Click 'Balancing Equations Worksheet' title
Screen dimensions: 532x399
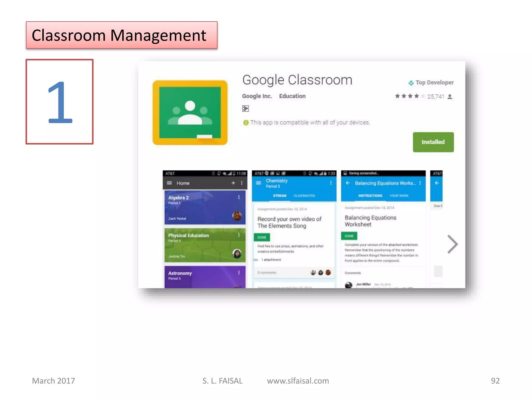pyautogui.click(x=370, y=221)
